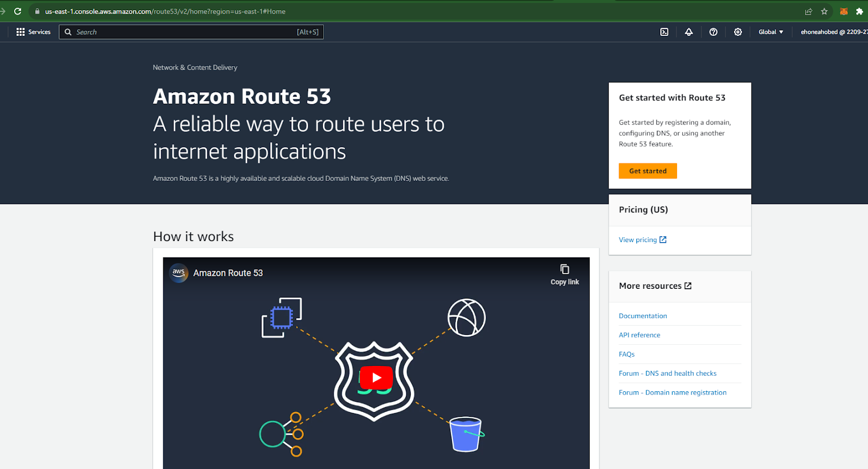Expand the Global region dropdown
Viewport: 868px width, 469px height.
(771, 32)
